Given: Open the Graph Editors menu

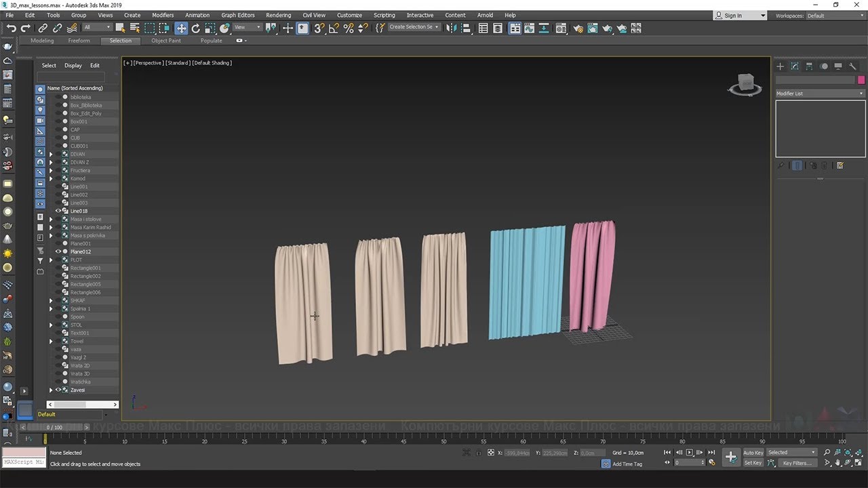Looking at the screenshot, I should (x=238, y=15).
